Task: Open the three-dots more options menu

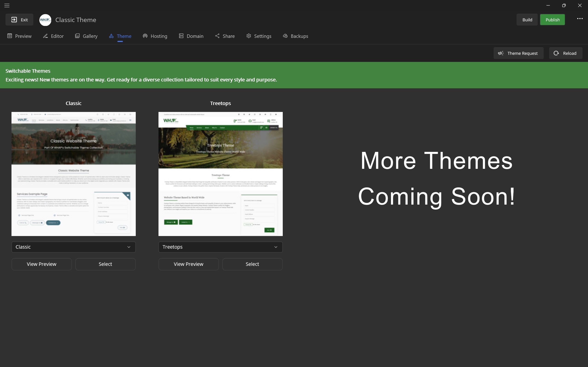Action: point(580,19)
